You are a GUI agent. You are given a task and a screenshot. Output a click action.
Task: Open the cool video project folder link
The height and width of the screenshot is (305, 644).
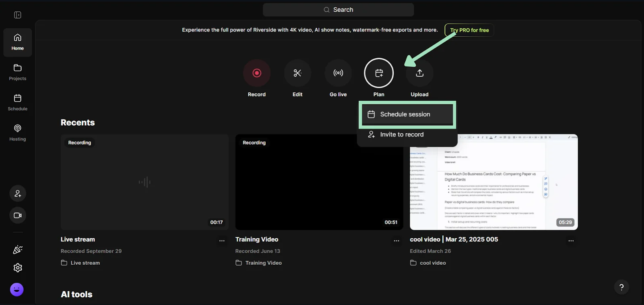click(428, 263)
